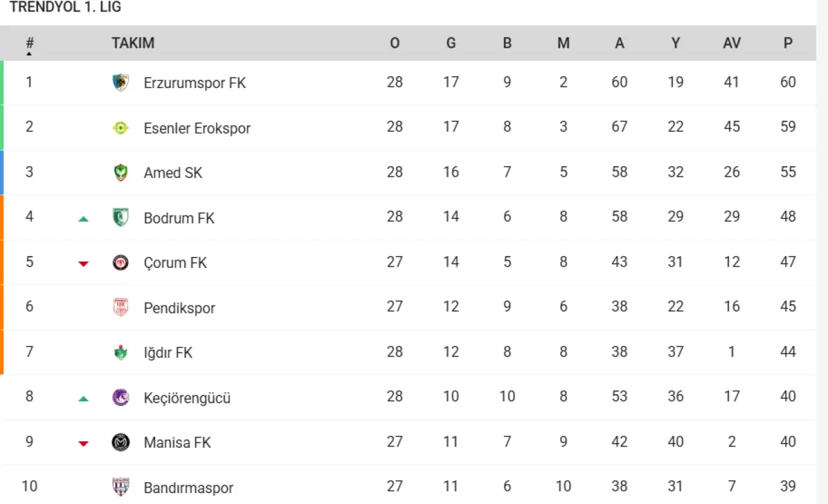This screenshot has height=504, width=828.
Task: Click Bodrum FK green up-arrow indicator
Action: (x=83, y=219)
